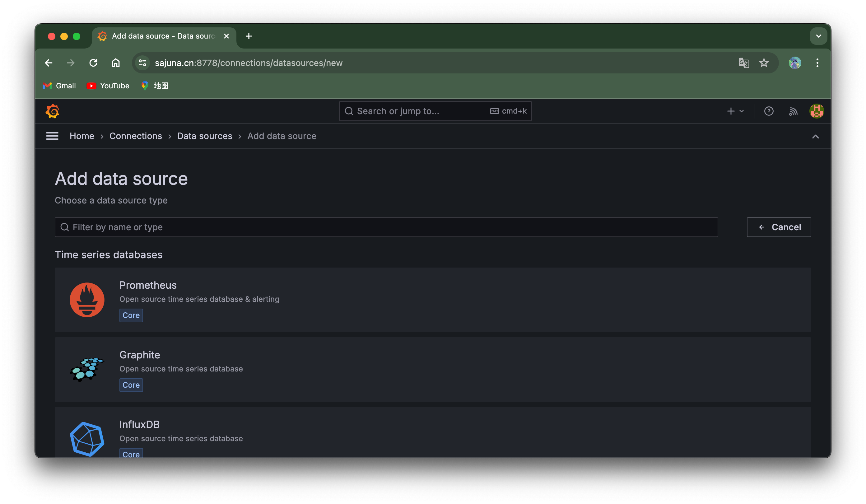
Task: Click the Grafana logo icon
Action: pos(52,111)
